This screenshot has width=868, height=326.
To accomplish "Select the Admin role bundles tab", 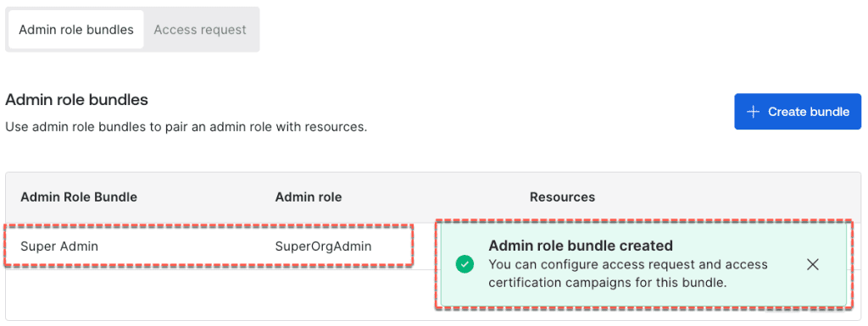I will pyautogui.click(x=75, y=30).
